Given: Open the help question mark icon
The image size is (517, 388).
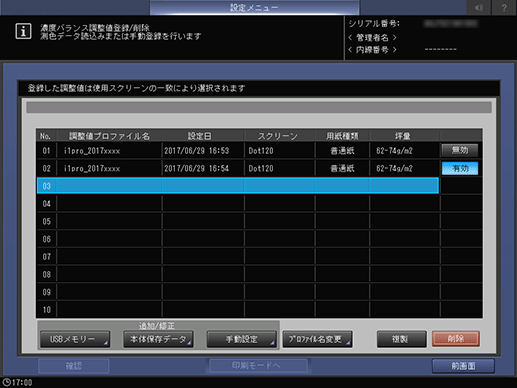Looking at the screenshot, I should point(504,7).
